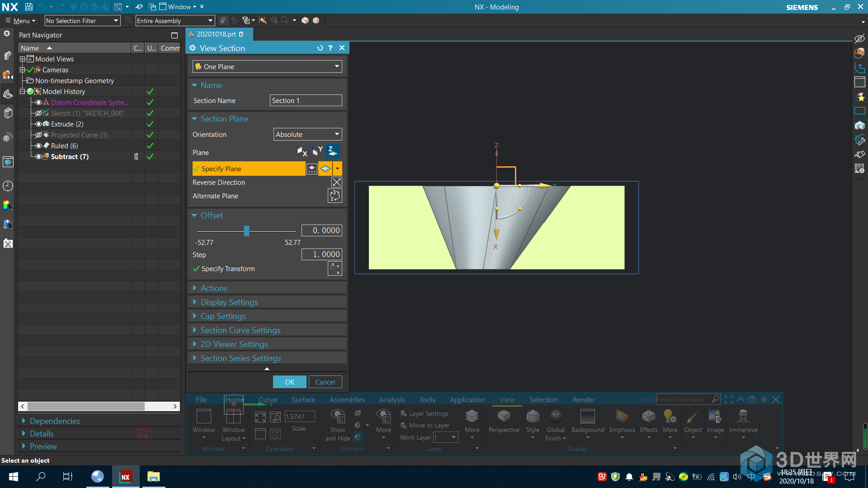Toggle visibility of Datum Coordinate System
This screenshot has height=488, width=868.
[39, 103]
